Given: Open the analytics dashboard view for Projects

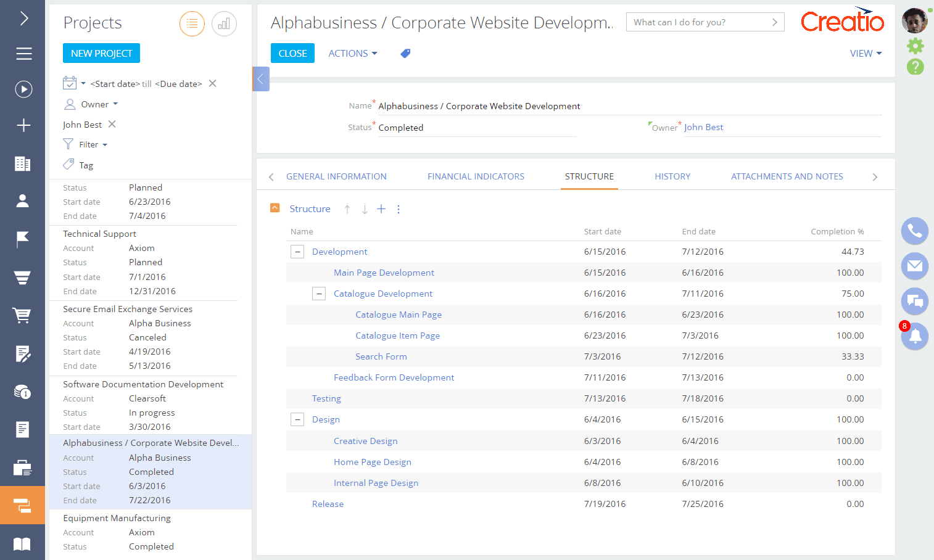Looking at the screenshot, I should coord(223,23).
